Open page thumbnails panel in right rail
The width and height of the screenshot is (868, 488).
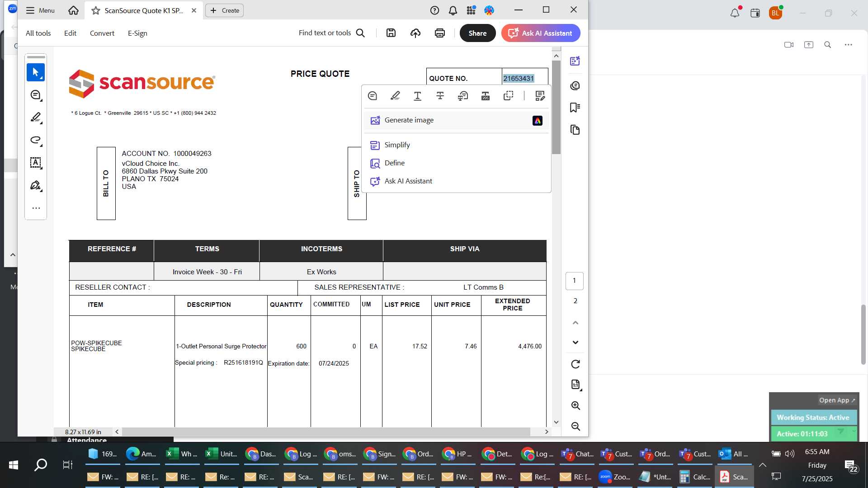(575, 130)
